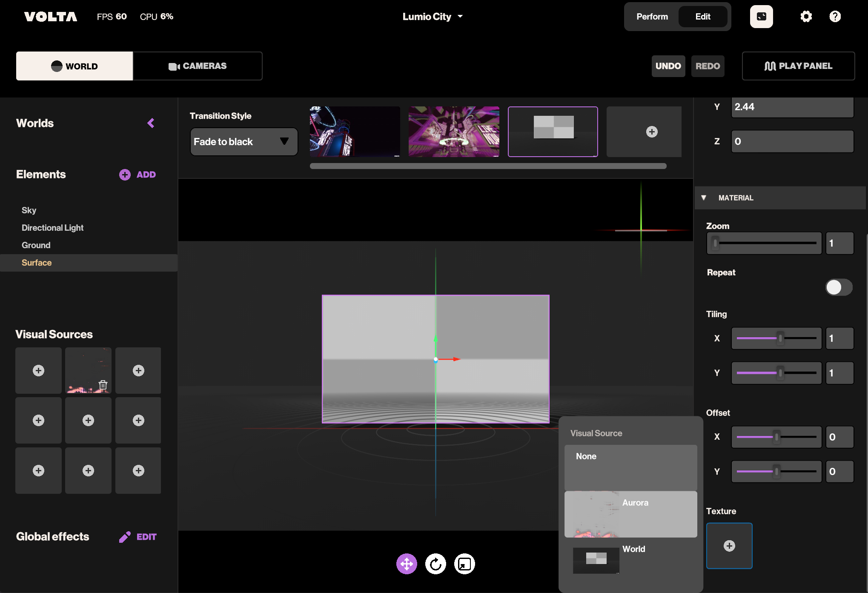Click the Undo button
This screenshot has height=593, width=868.
[668, 66]
